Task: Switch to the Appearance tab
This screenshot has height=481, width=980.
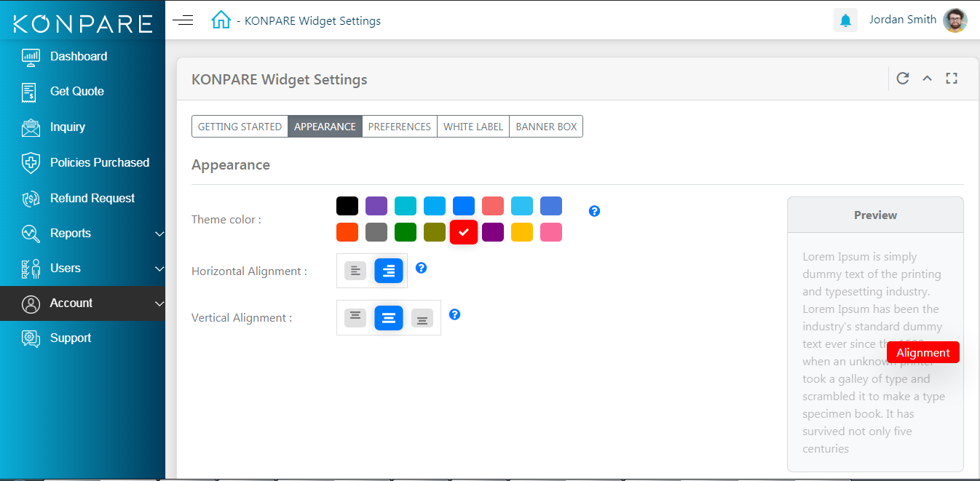Action: [325, 126]
